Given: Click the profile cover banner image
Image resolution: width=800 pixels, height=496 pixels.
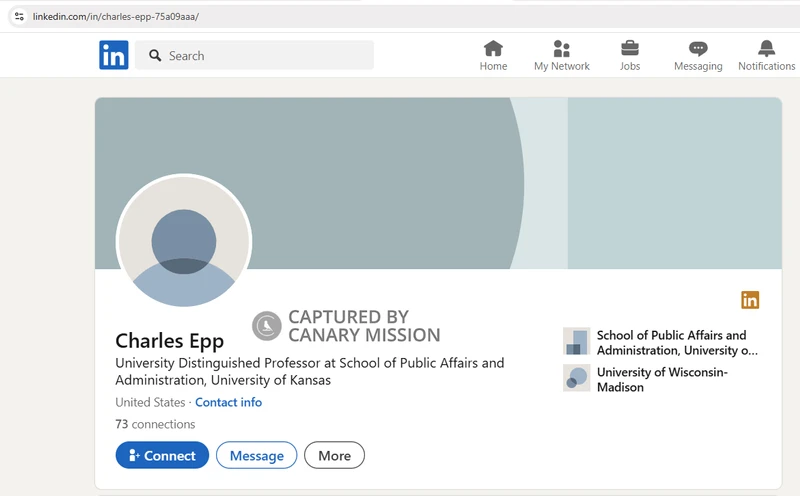Looking at the screenshot, I should [438, 183].
